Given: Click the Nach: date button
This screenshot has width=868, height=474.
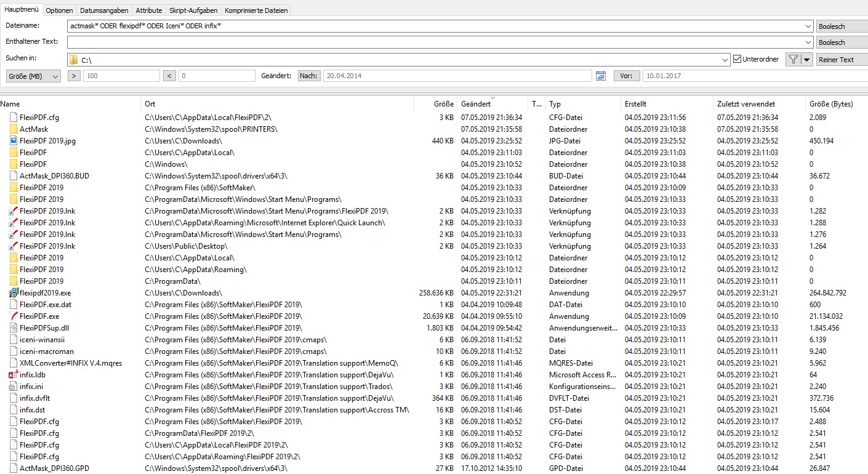Looking at the screenshot, I should (x=309, y=76).
